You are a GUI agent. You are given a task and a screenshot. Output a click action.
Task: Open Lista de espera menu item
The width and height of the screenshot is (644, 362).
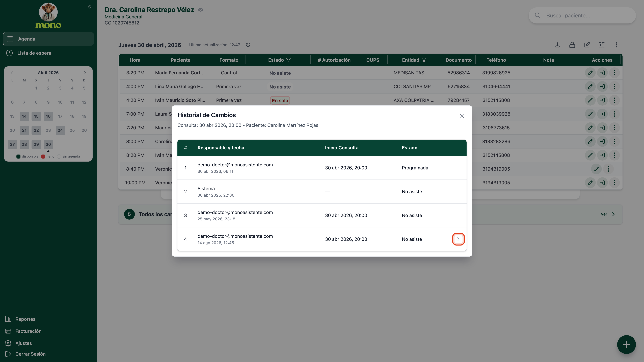click(x=48, y=53)
